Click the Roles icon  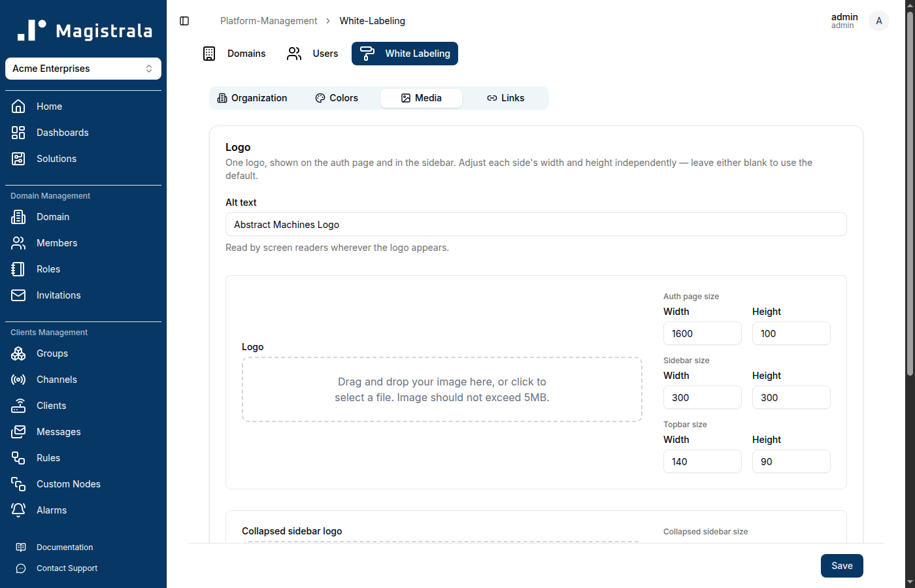point(18,269)
